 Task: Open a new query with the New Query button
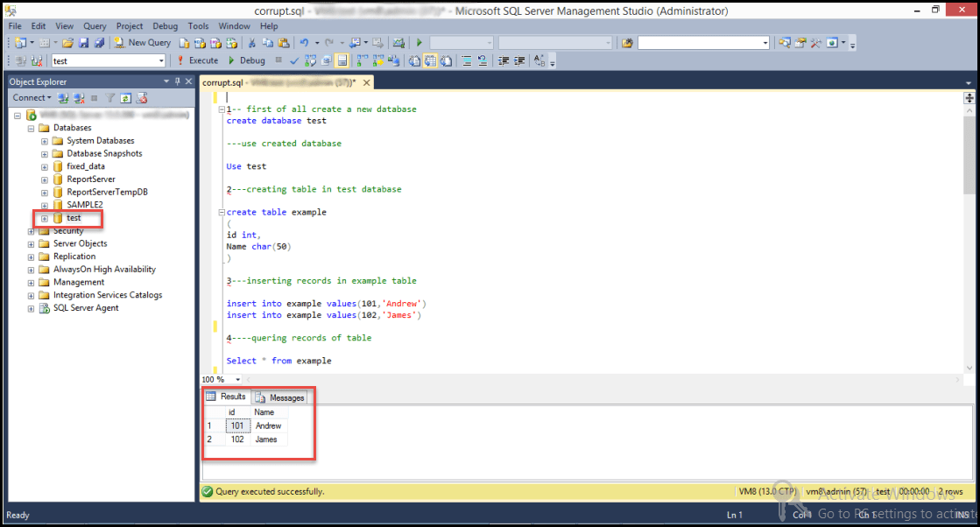(142, 42)
